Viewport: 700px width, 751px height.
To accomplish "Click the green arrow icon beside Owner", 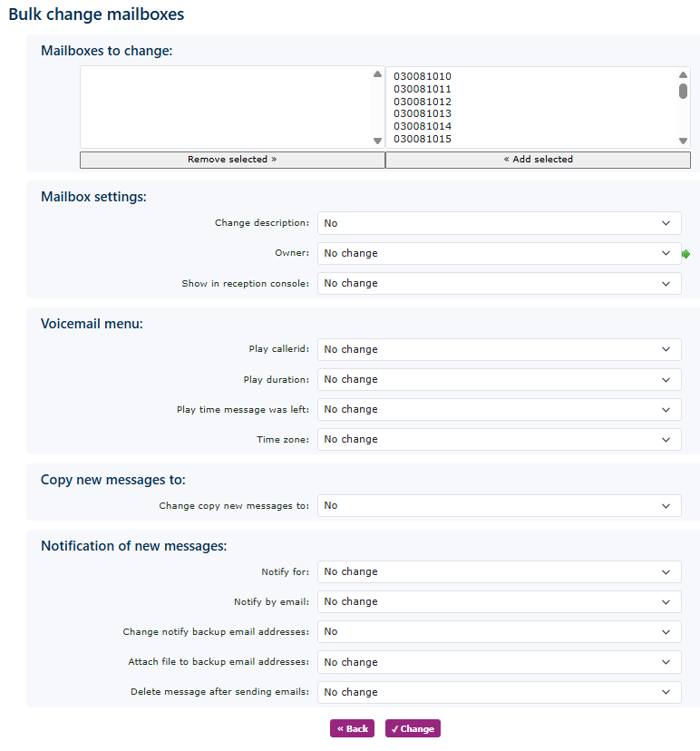I will pos(686,254).
